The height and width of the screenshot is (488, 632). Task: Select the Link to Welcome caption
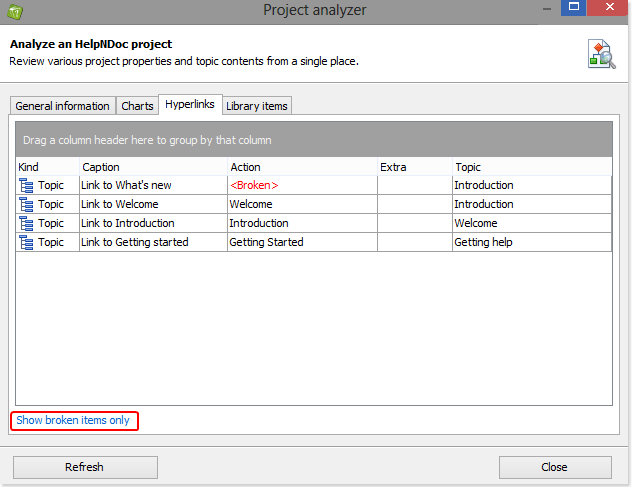tap(154, 204)
